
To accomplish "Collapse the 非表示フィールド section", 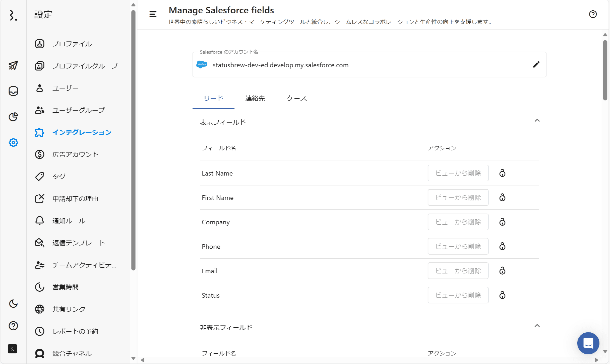I will click(x=537, y=326).
